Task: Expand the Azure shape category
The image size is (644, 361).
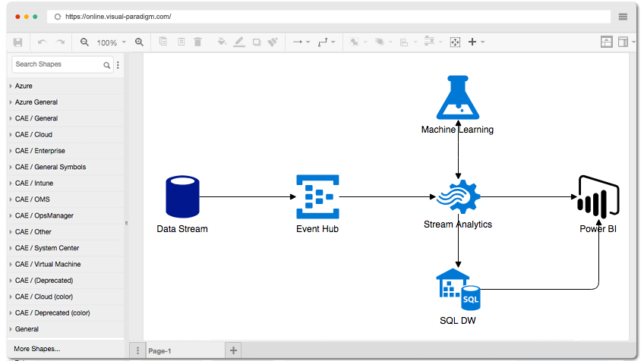Action: point(66,86)
